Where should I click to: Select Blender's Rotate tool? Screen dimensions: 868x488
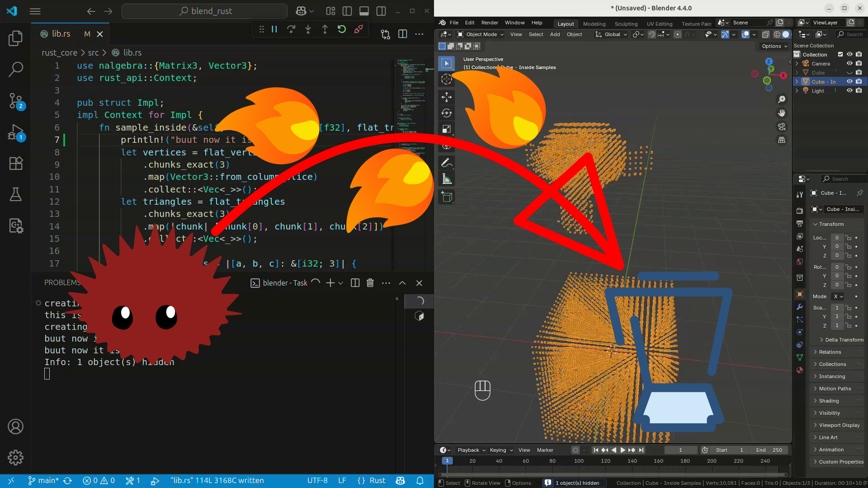pyautogui.click(x=447, y=113)
